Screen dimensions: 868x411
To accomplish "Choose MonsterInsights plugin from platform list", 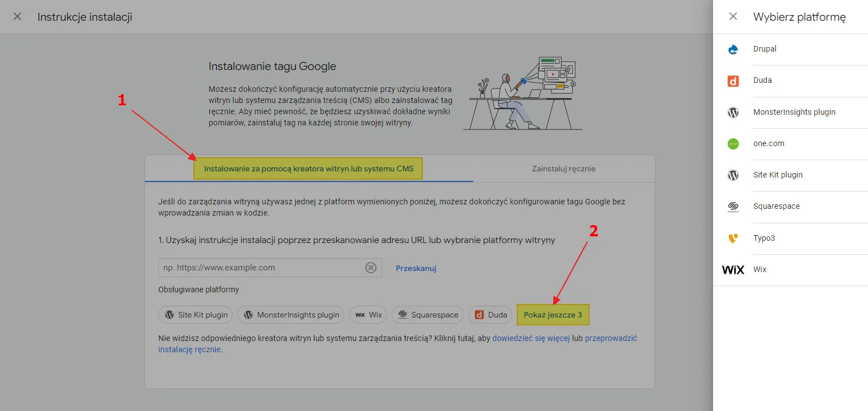I will (791, 112).
